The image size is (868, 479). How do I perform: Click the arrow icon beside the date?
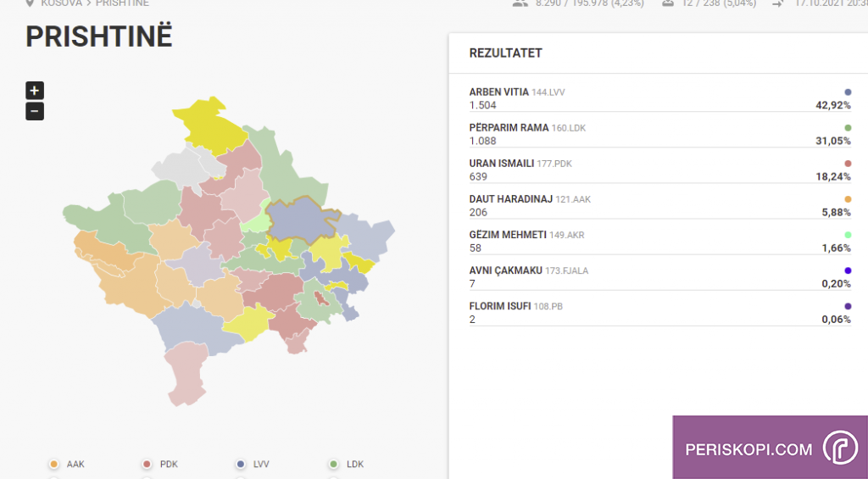click(x=778, y=3)
